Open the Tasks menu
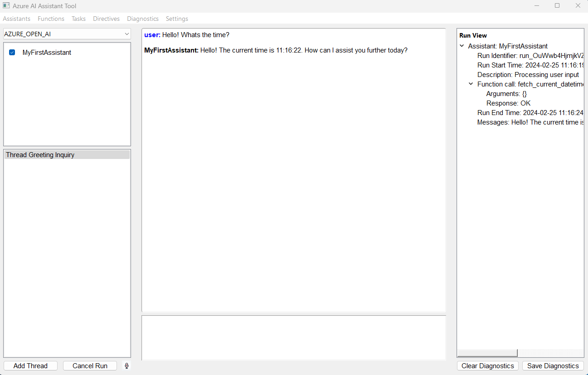Image resolution: width=588 pixels, height=375 pixels. [78, 19]
